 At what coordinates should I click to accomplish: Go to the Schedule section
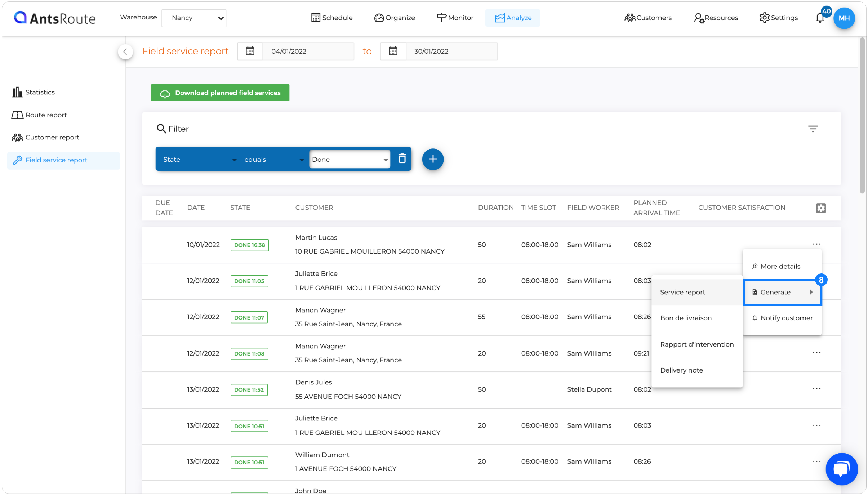coord(332,18)
